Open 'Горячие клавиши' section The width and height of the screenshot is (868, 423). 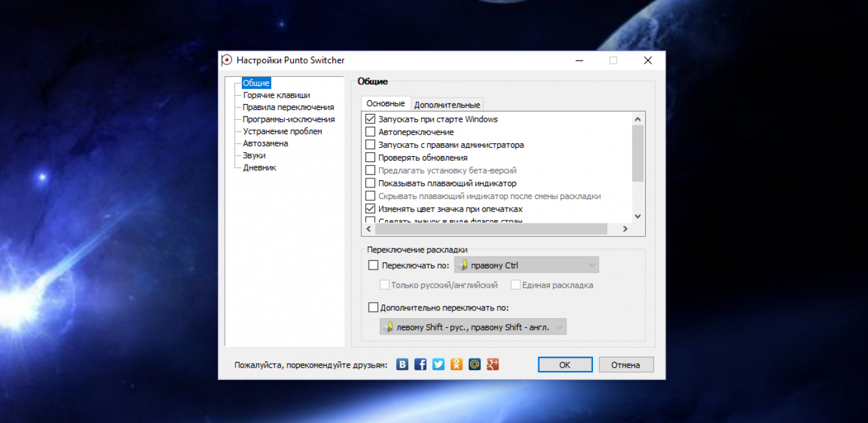point(276,95)
